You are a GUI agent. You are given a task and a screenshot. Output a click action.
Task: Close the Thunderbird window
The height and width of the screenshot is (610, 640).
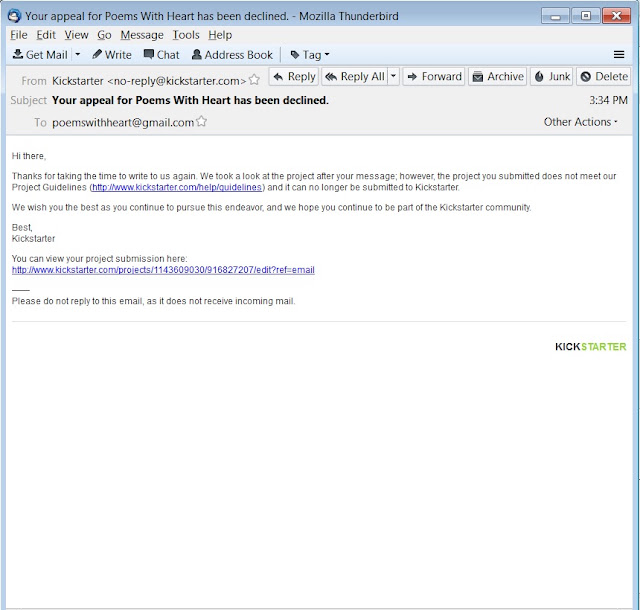616,16
